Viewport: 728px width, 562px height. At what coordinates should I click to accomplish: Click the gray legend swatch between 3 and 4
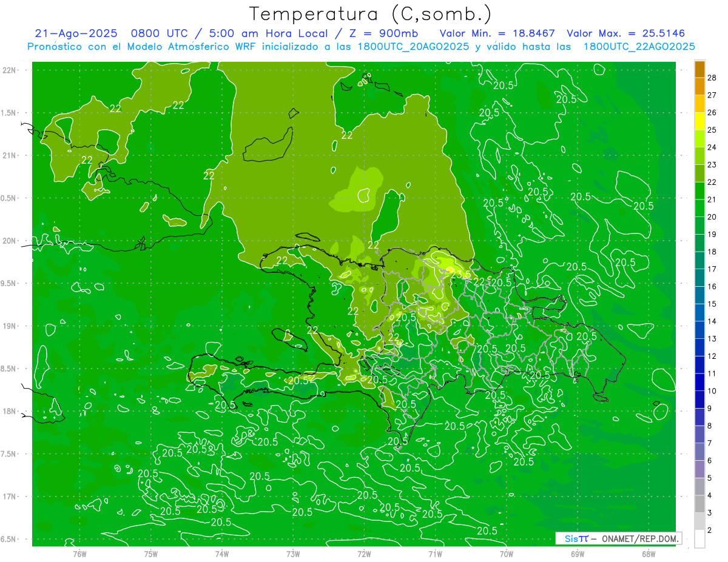tap(699, 504)
